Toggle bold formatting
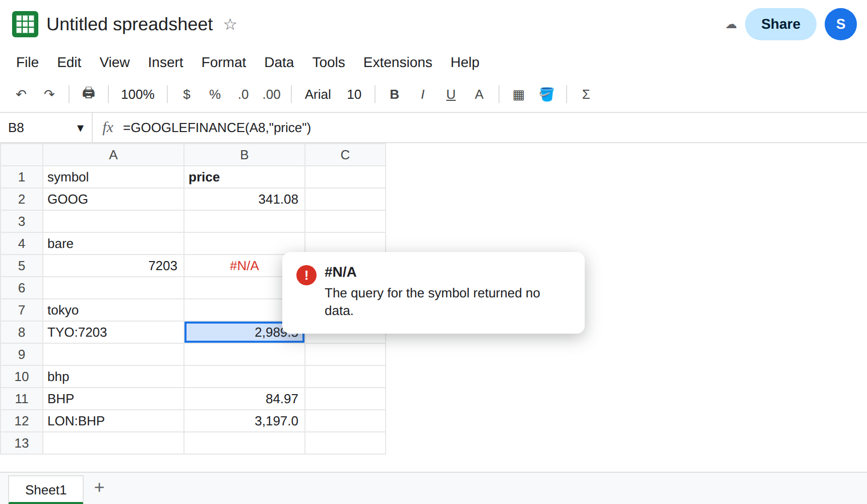Viewport: 867px width, 504px height. 394,94
